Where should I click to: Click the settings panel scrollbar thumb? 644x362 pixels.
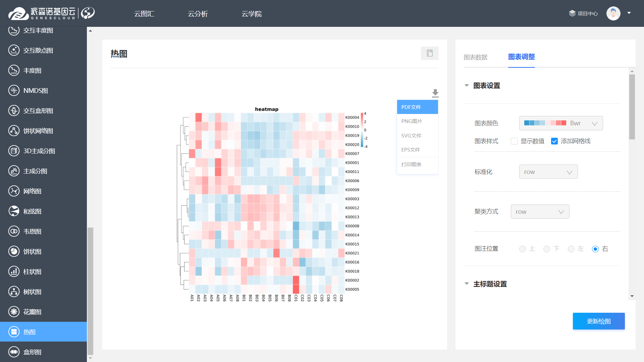tap(632, 107)
